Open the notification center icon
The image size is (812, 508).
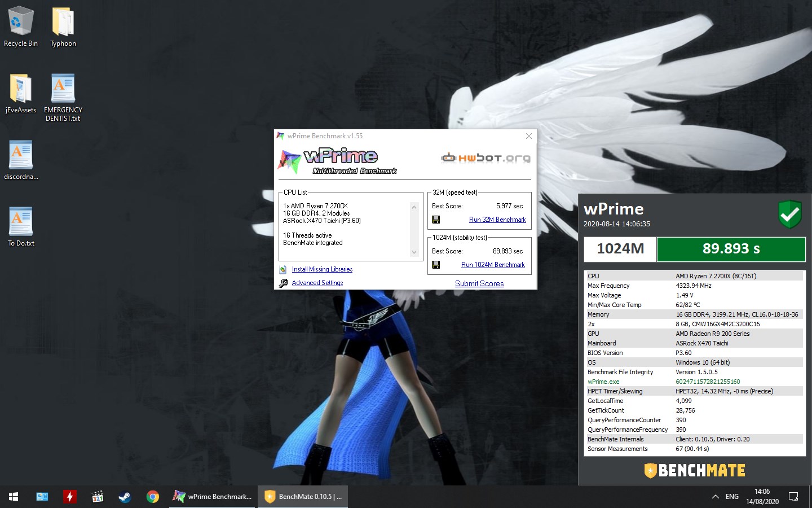[x=793, y=497]
